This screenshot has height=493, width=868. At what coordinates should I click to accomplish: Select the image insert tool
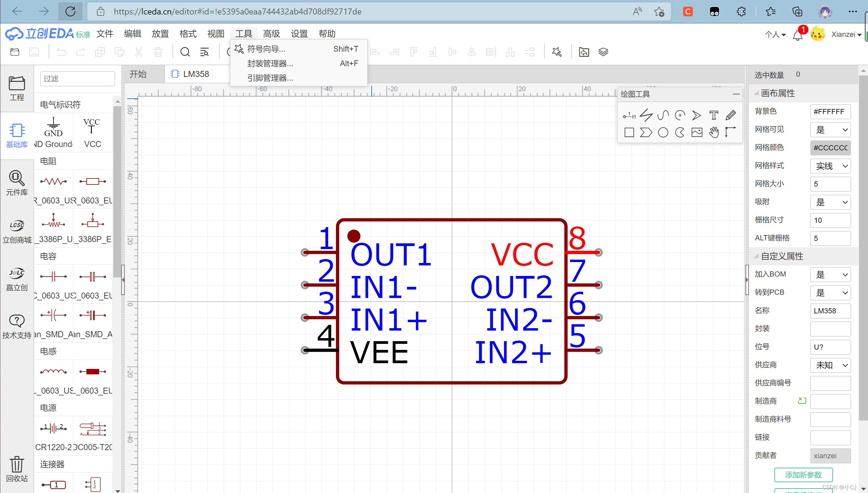pyautogui.click(x=697, y=133)
